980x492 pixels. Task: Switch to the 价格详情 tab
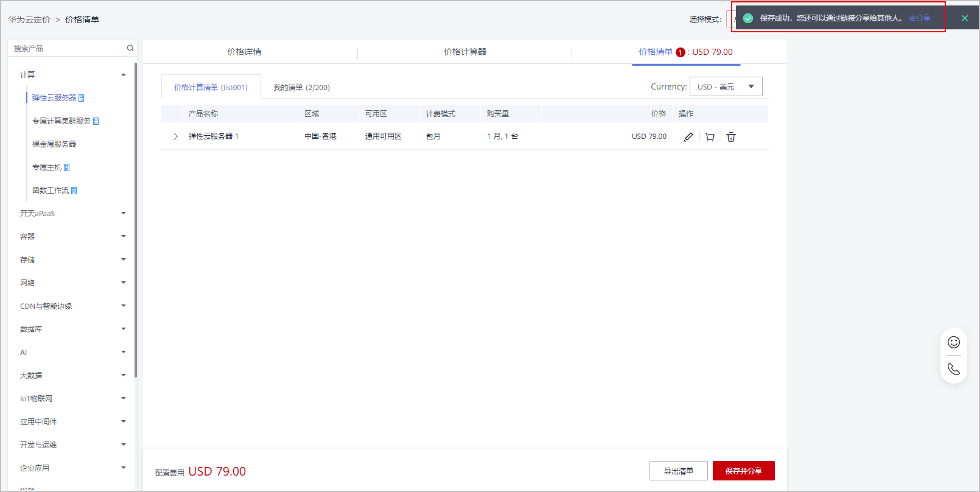(x=244, y=52)
